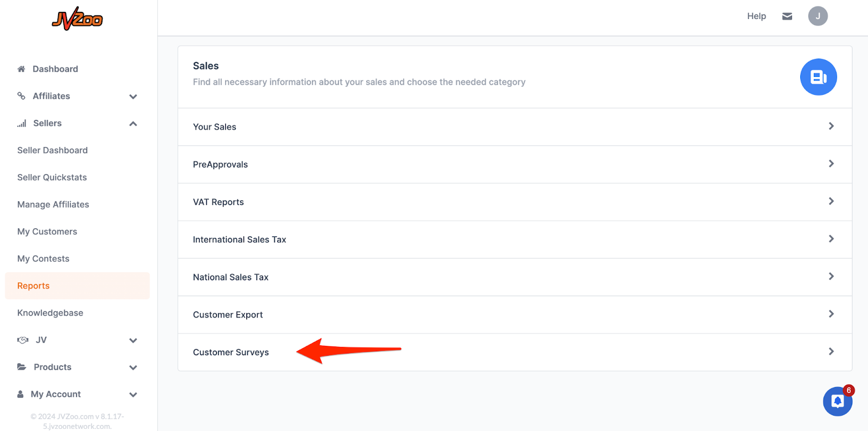Expand the My Account menu chevron
The image size is (868, 431).
[x=133, y=395]
